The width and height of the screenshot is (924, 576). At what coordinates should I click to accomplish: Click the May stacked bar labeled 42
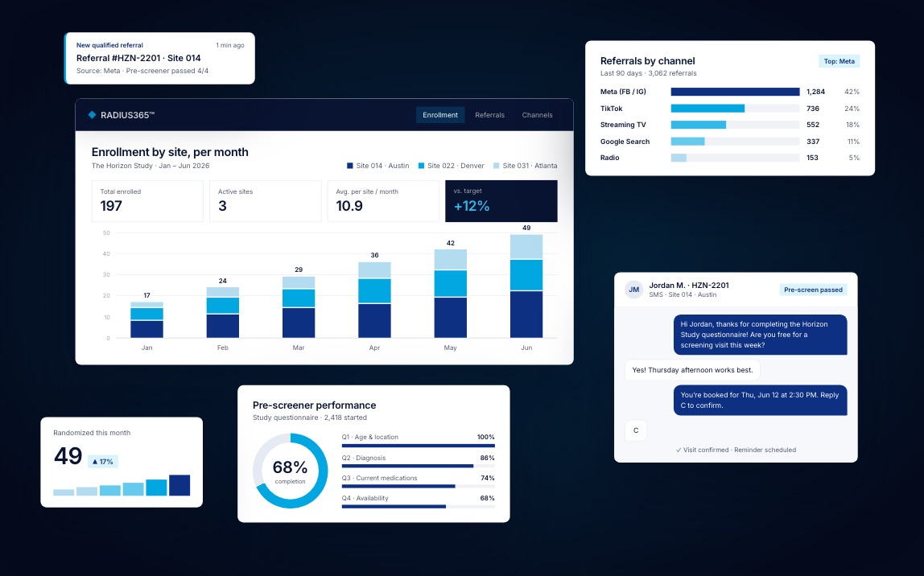[x=450, y=294]
